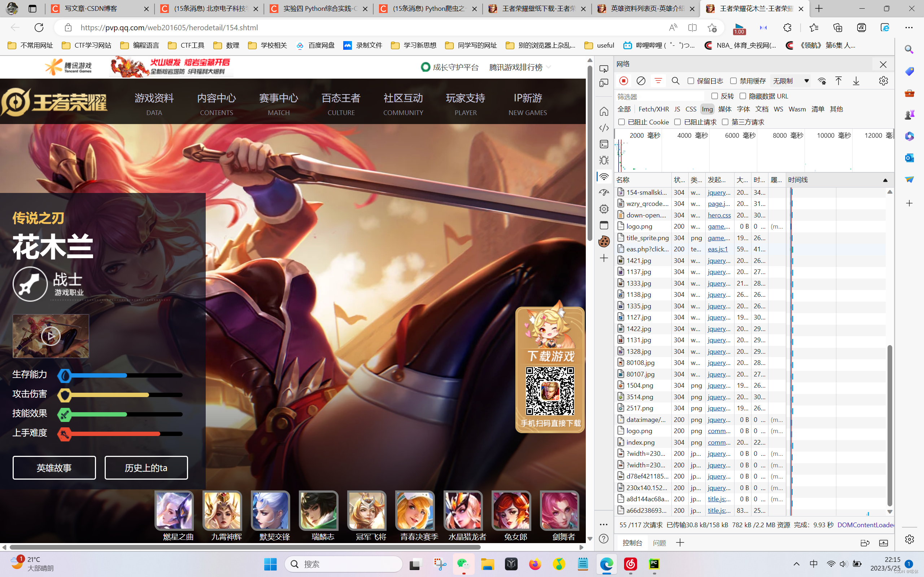Image resolution: width=924 pixels, height=577 pixels.
Task: Open DevTools network settings gear
Action: coord(883,81)
